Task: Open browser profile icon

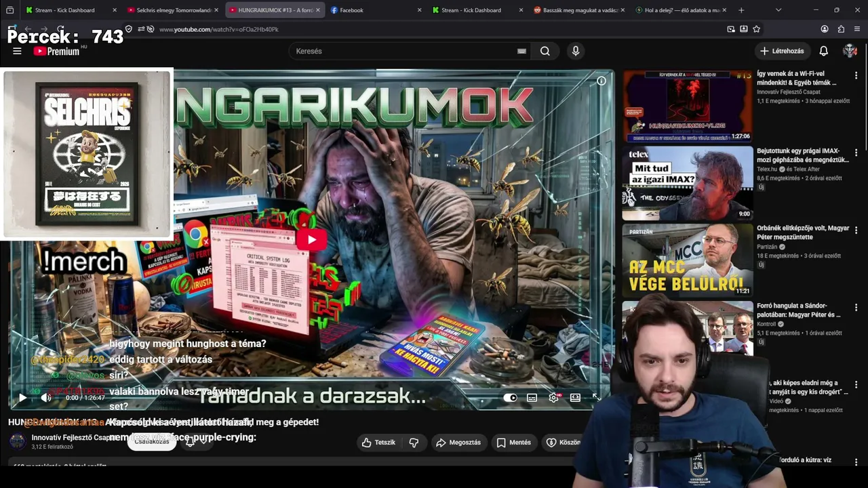Action: click(x=825, y=29)
